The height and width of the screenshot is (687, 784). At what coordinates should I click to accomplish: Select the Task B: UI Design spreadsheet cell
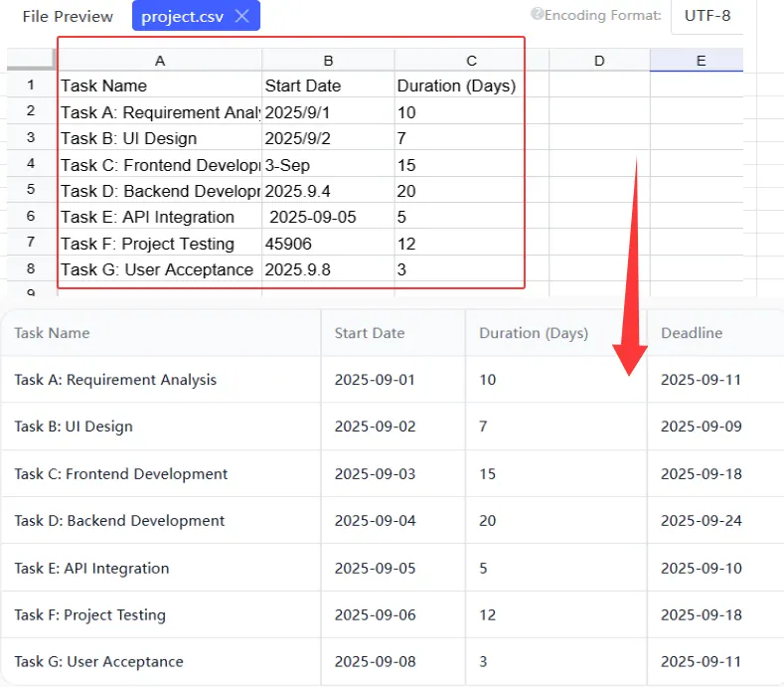160,138
